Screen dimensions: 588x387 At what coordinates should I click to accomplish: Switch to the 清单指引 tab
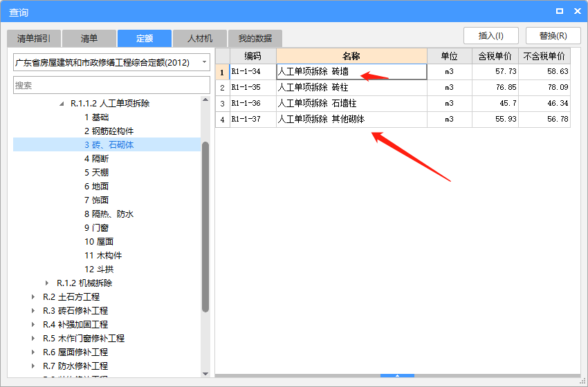[x=34, y=38]
